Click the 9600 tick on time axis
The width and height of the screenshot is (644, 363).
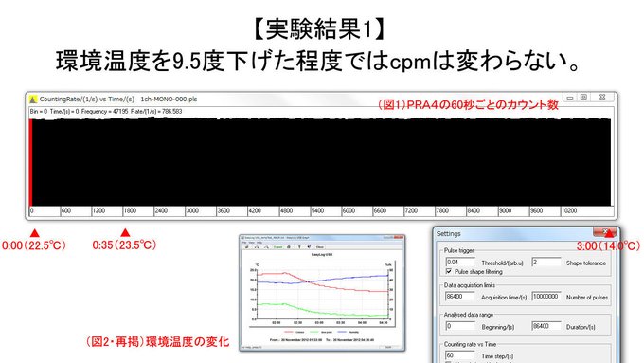[x=536, y=211]
